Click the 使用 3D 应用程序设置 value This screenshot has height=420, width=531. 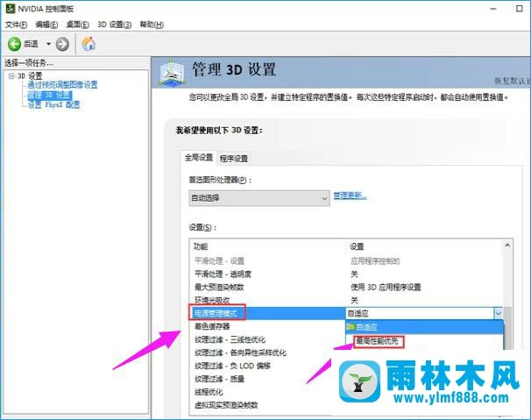[386, 288]
